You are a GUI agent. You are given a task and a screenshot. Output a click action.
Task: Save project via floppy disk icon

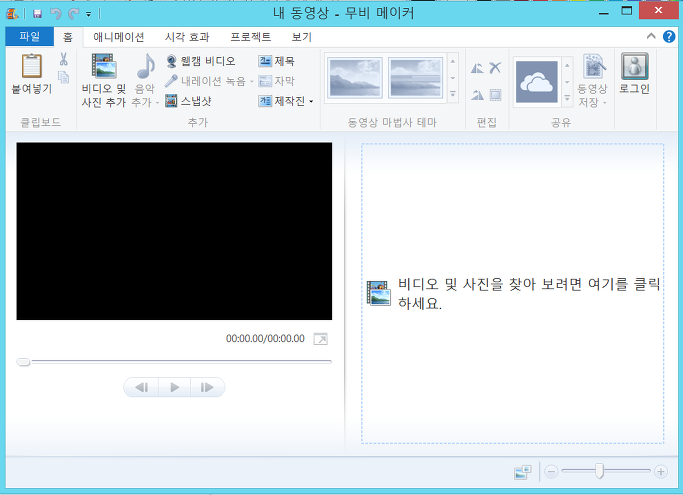(x=37, y=14)
